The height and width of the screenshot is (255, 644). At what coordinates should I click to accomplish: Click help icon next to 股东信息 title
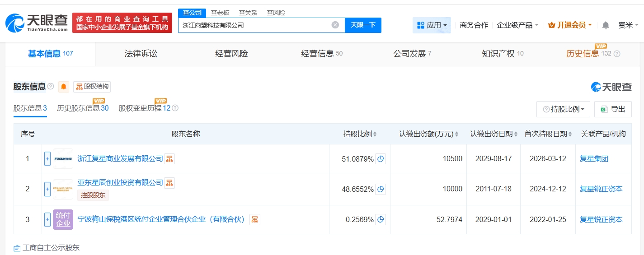[51, 87]
